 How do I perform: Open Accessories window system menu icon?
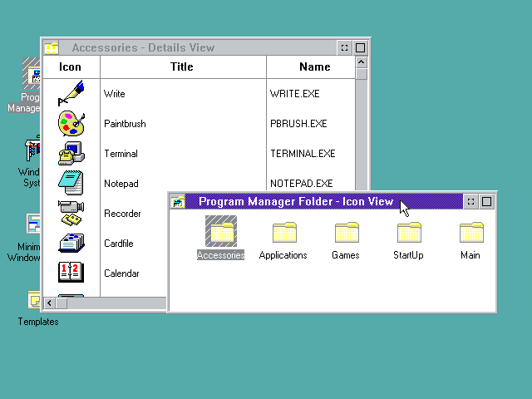click(x=52, y=48)
